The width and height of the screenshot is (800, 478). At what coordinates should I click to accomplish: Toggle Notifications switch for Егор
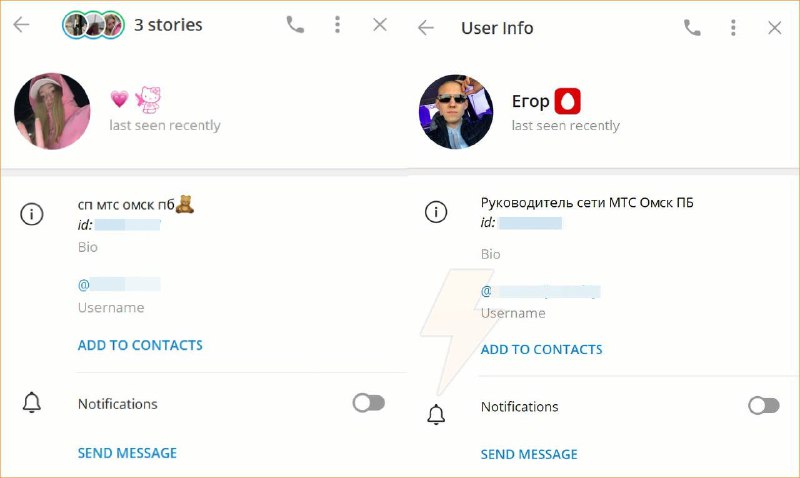click(x=763, y=405)
